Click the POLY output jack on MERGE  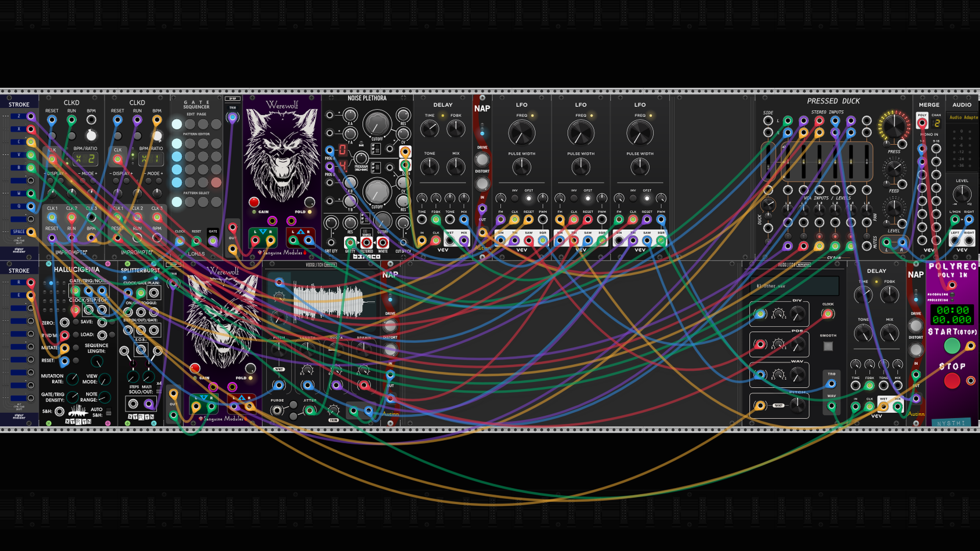(922, 123)
